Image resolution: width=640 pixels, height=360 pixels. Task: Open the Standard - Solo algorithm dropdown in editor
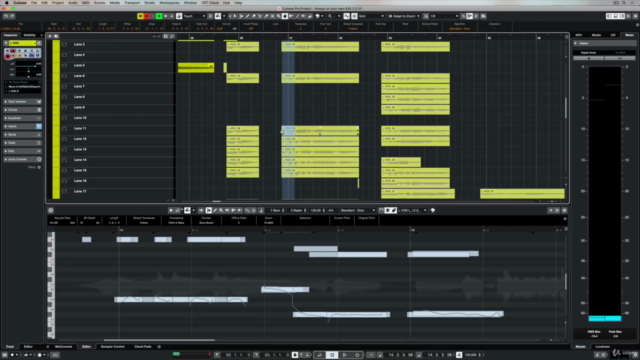(x=358, y=210)
